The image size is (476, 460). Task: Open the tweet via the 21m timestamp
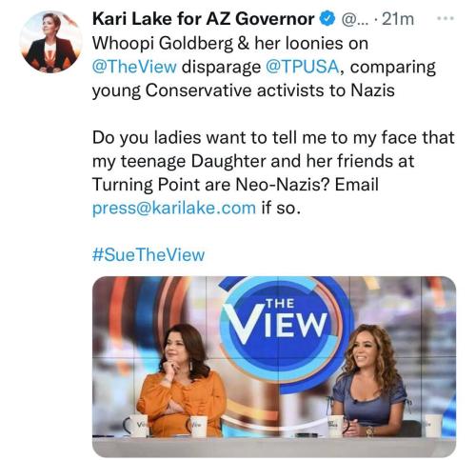pos(398,19)
